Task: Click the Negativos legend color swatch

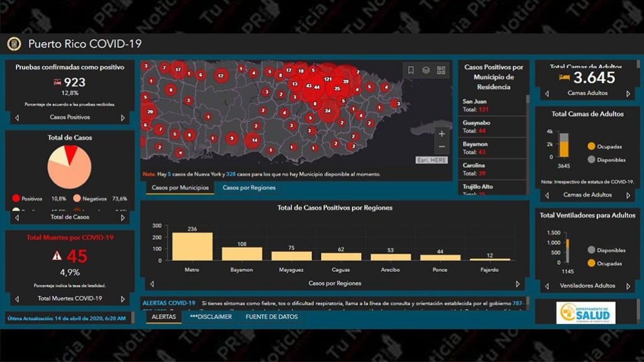Action: point(77,198)
